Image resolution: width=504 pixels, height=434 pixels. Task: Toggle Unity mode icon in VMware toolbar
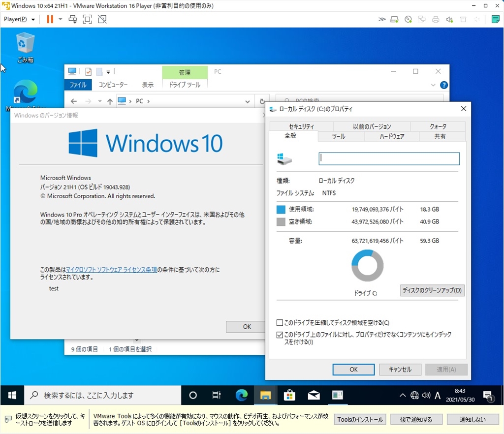click(x=102, y=19)
